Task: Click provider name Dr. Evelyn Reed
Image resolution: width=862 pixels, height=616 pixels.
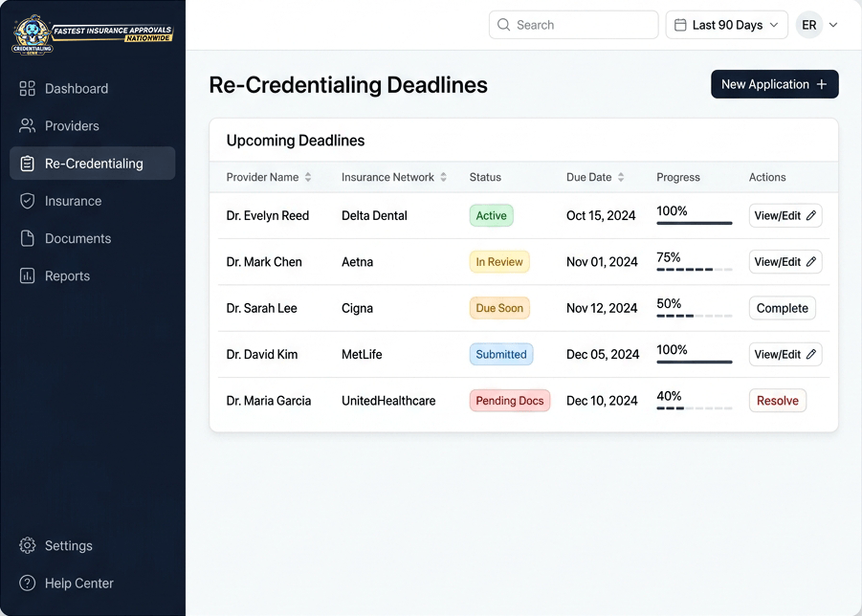Action: tap(267, 215)
